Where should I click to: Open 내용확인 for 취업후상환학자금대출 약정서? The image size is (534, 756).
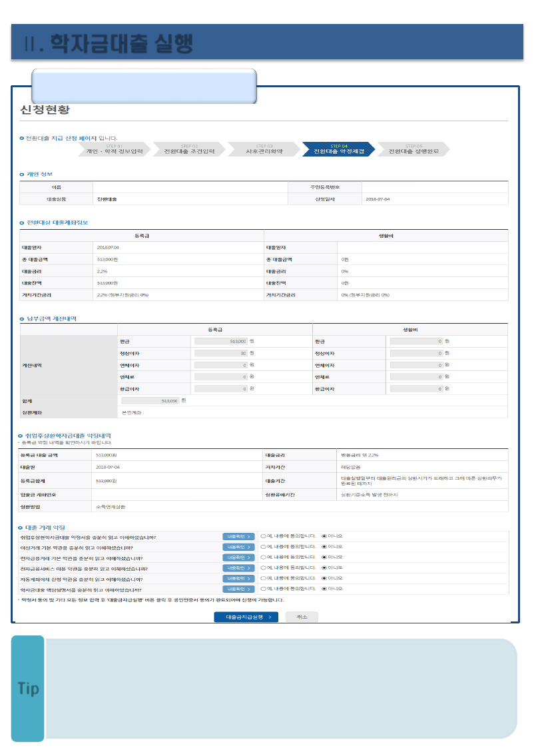(x=238, y=536)
